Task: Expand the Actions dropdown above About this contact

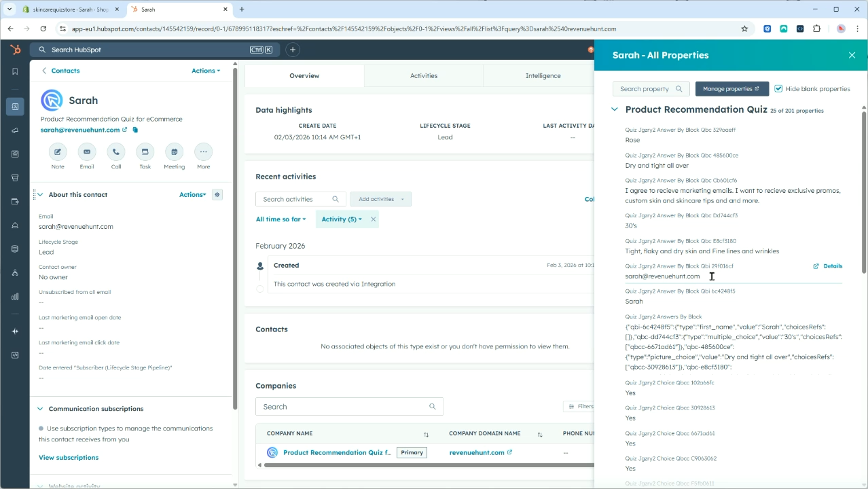Action: click(x=192, y=194)
